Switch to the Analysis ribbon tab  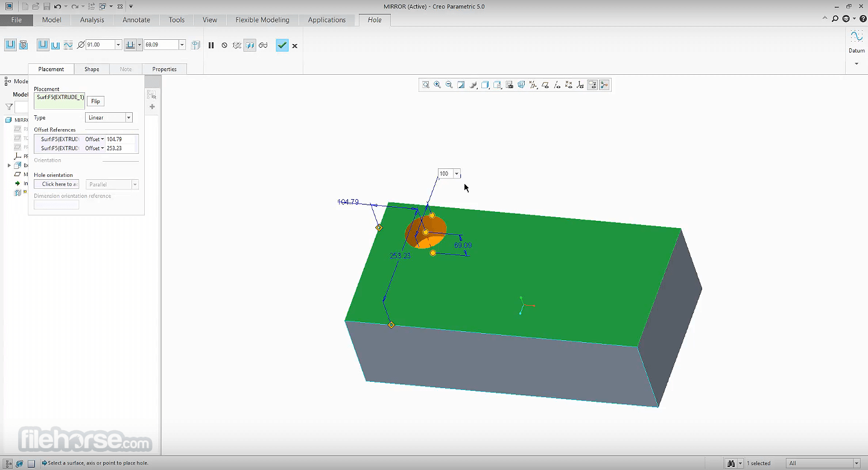92,20
